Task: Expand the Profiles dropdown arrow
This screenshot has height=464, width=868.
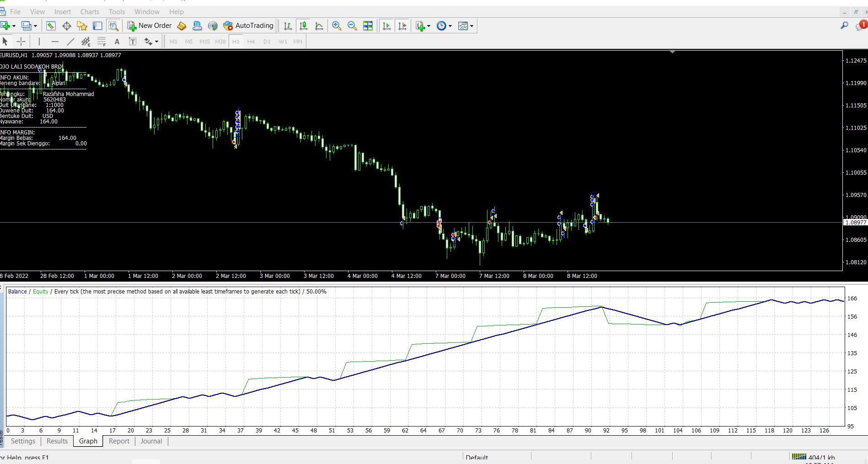Action: 35,26
